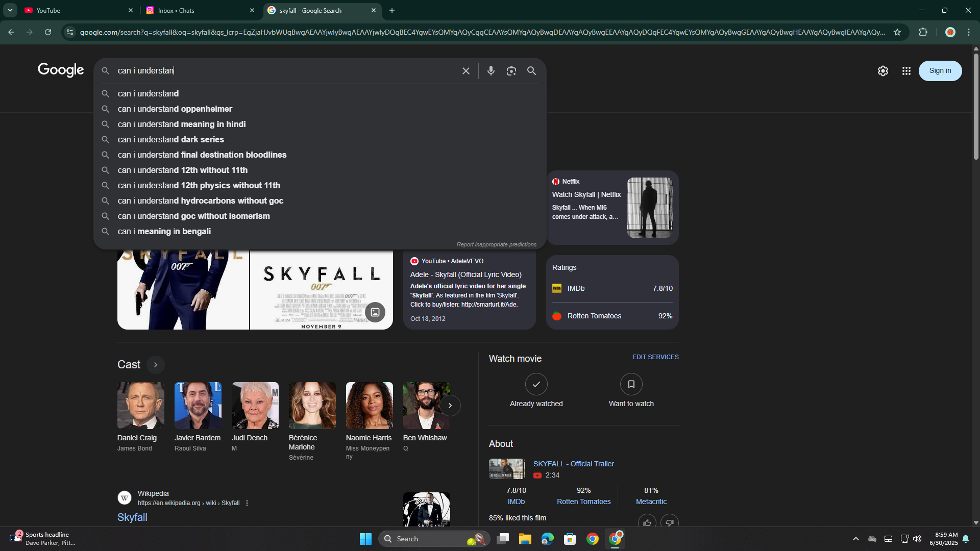Open Wikipedia result's three-dot options
Viewport: 980px width, 551px height.
click(247, 503)
